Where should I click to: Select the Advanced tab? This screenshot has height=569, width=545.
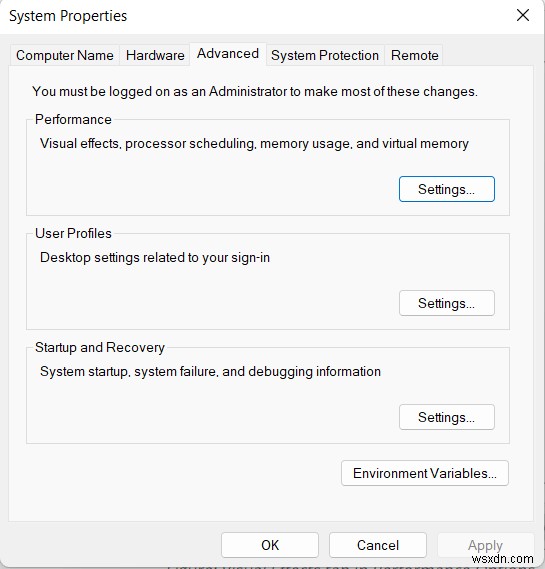[x=228, y=54]
